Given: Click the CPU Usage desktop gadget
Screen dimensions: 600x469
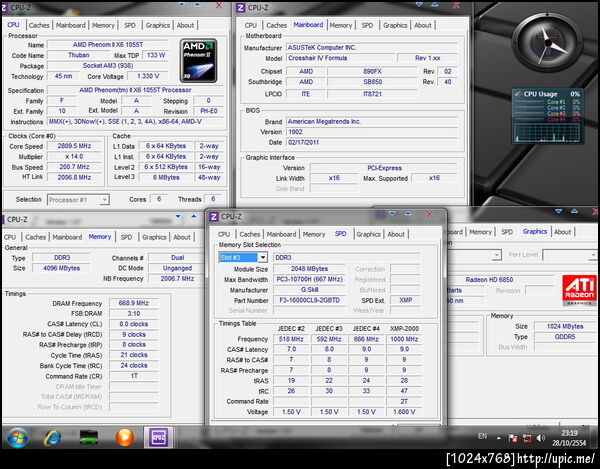Looking at the screenshot, I should (547, 116).
